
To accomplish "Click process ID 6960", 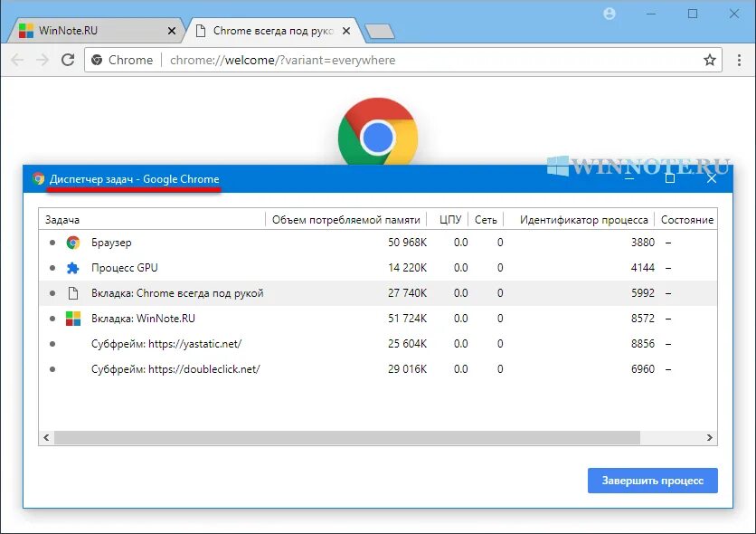I will [x=643, y=369].
